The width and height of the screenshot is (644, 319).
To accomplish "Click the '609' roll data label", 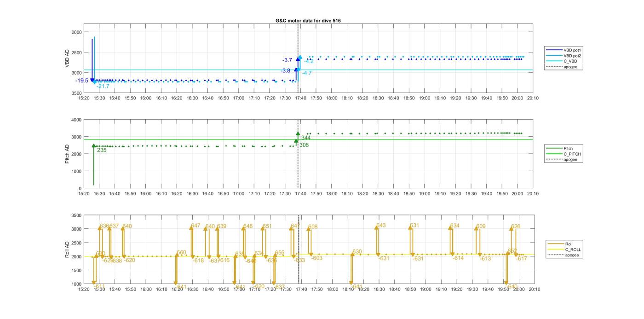I will click(x=481, y=226).
